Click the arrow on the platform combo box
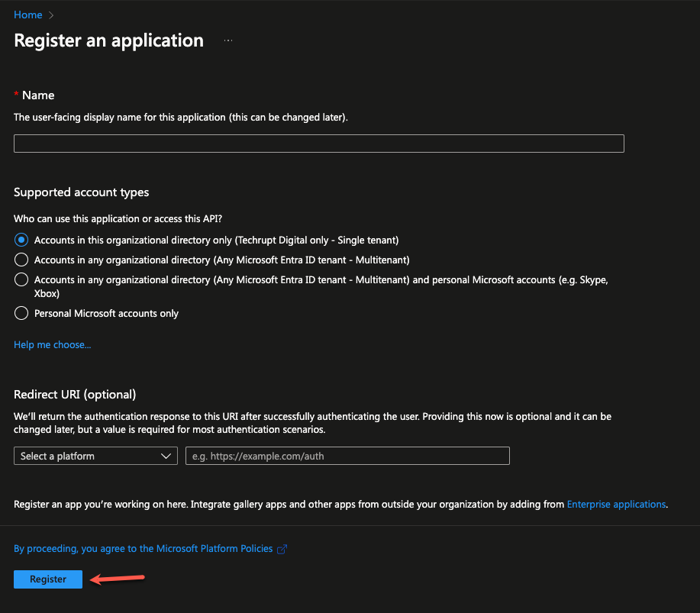The image size is (700, 613). point(166,456)
